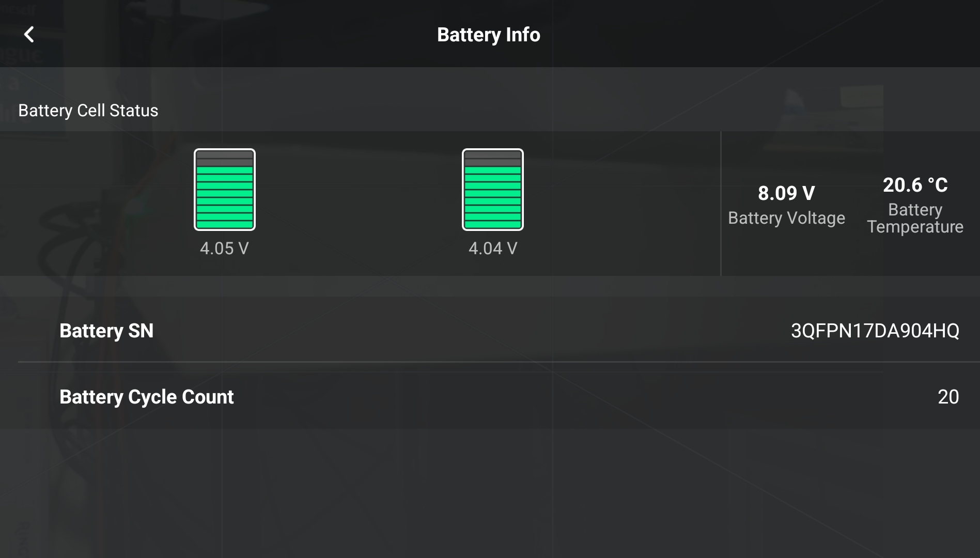Select the serial number 3QFPN17DA904HQ
This screenshot has width=980, height=558.
(x=875, y=331)
